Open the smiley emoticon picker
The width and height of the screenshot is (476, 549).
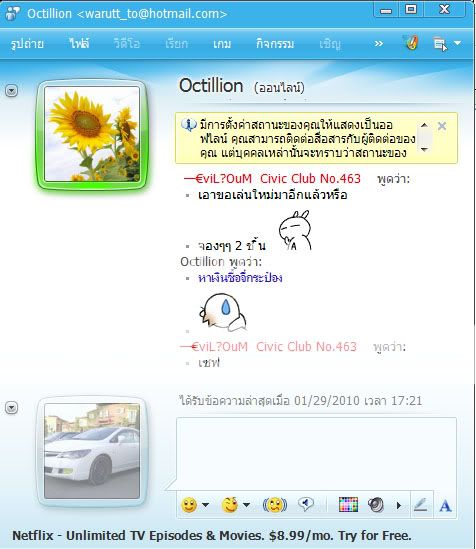pos(189,505)
